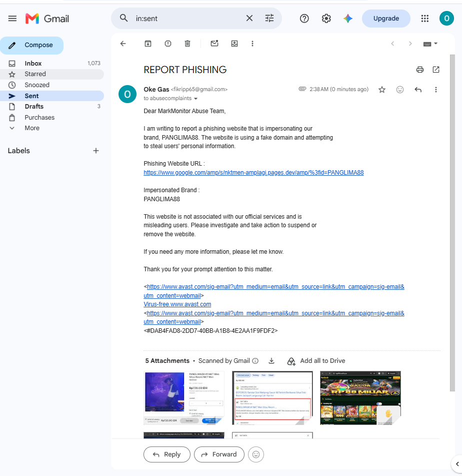The width and height of the screenshot is (462, 476).
Task: Delete this email with trash icon
Action: [187, 44]
